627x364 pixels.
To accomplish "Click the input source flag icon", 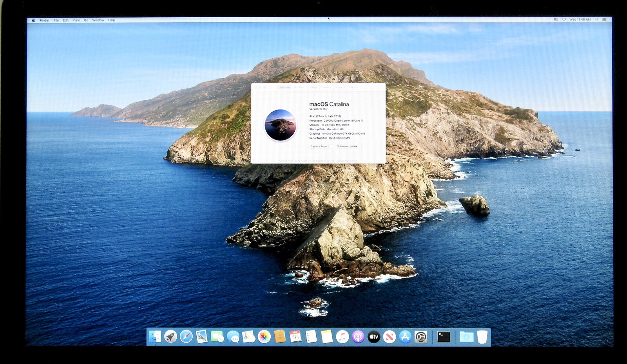I will click(x=556, y=20).
